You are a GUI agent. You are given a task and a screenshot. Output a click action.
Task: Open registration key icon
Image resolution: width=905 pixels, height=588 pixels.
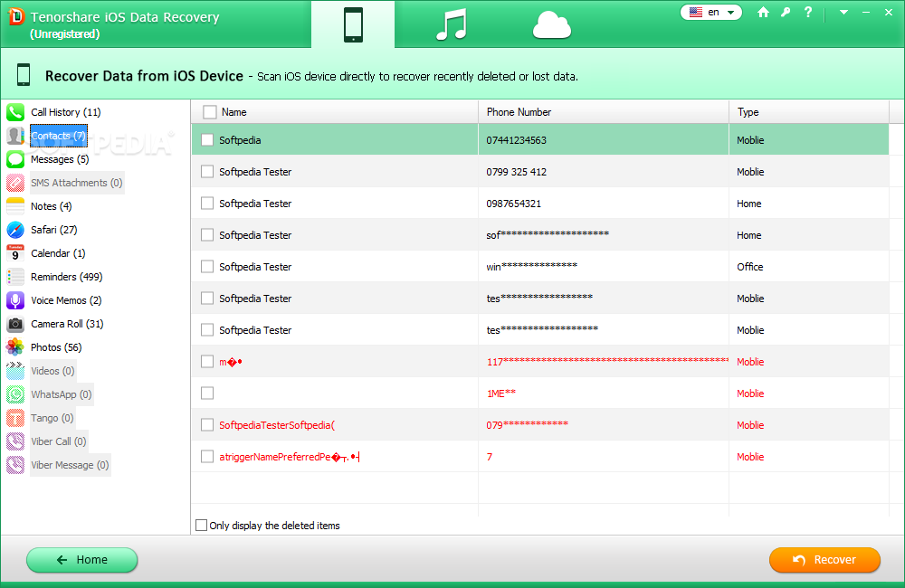coord(786,12)
